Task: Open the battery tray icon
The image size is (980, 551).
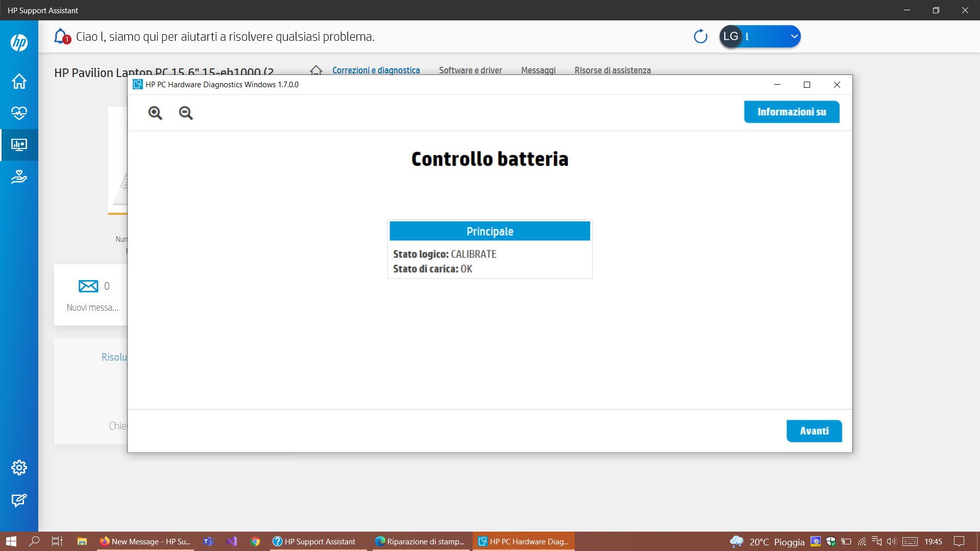Action: click(x=846, y=541)
